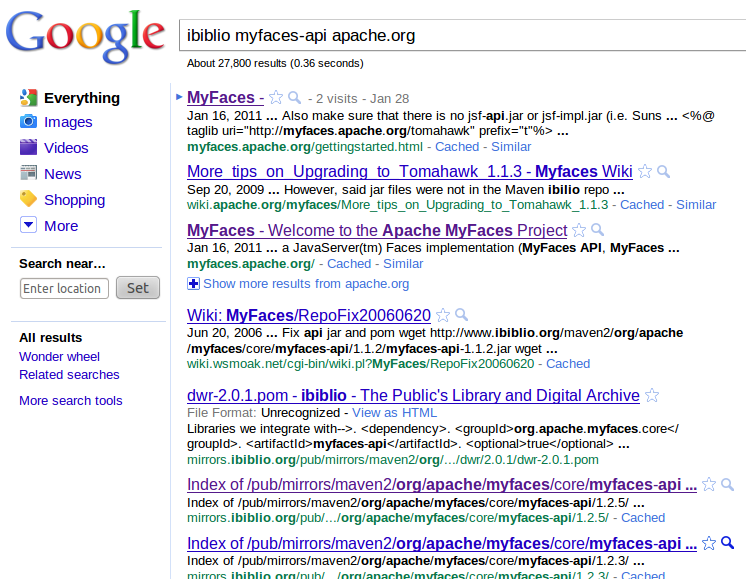
Task: Open Cached copy of wsmoak RepoFix result
Action: click(x=568, y=363)
